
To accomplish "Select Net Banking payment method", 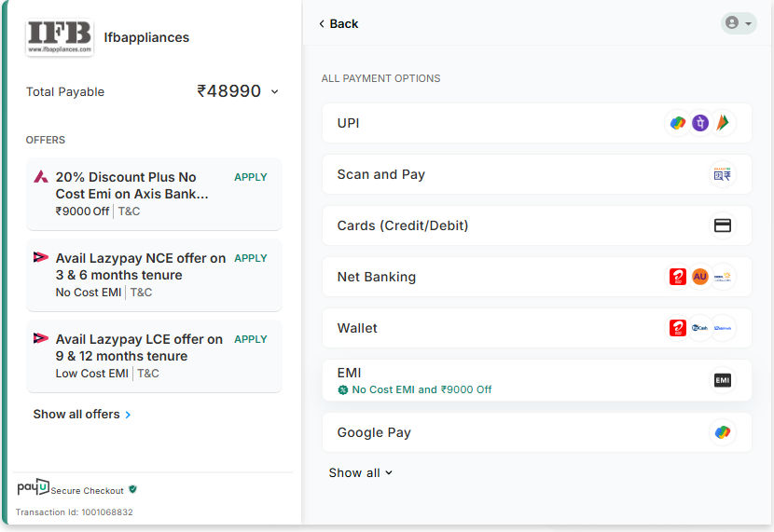I will (x=376, y=277).
